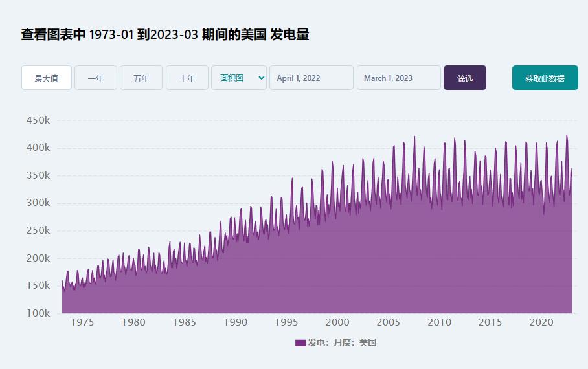Viewport: 588px width, 369px height.
Task: Click the 2020 x-axis label
Action: pos(541,322)
